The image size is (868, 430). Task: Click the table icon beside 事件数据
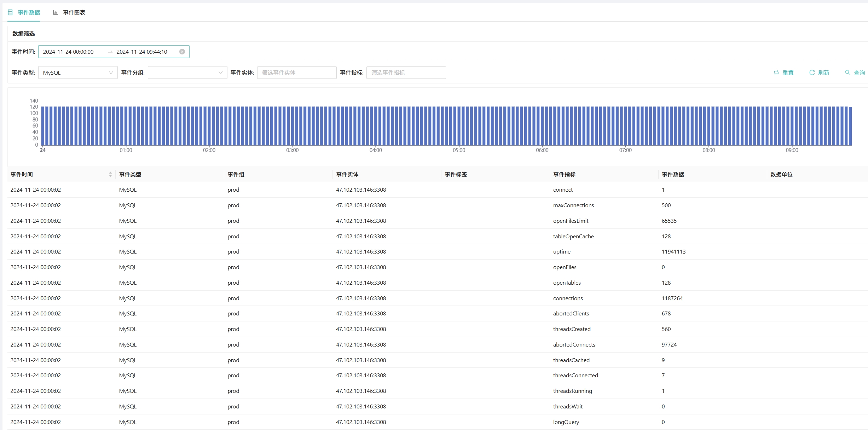pyautogui.click(x=10, y=12)
